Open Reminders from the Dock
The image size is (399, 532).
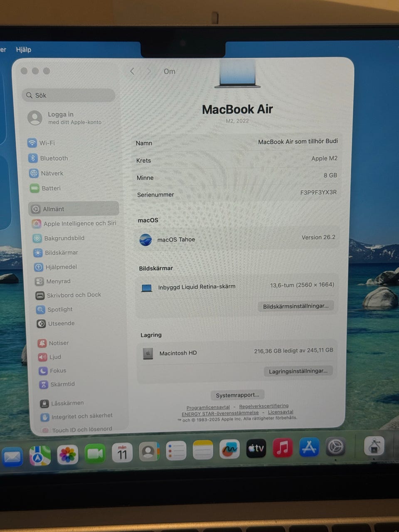[x=176, y=451]
